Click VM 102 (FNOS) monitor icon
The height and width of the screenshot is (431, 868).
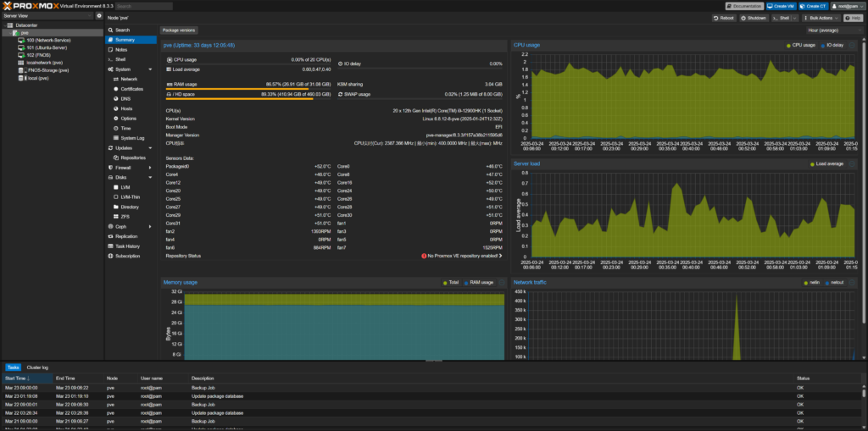[x=21, y=55]
